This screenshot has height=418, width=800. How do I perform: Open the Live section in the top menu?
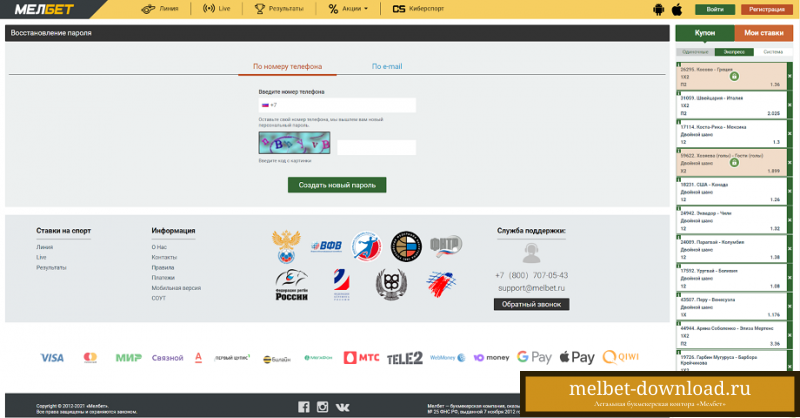pyautogui.click(x=216, y=9)
